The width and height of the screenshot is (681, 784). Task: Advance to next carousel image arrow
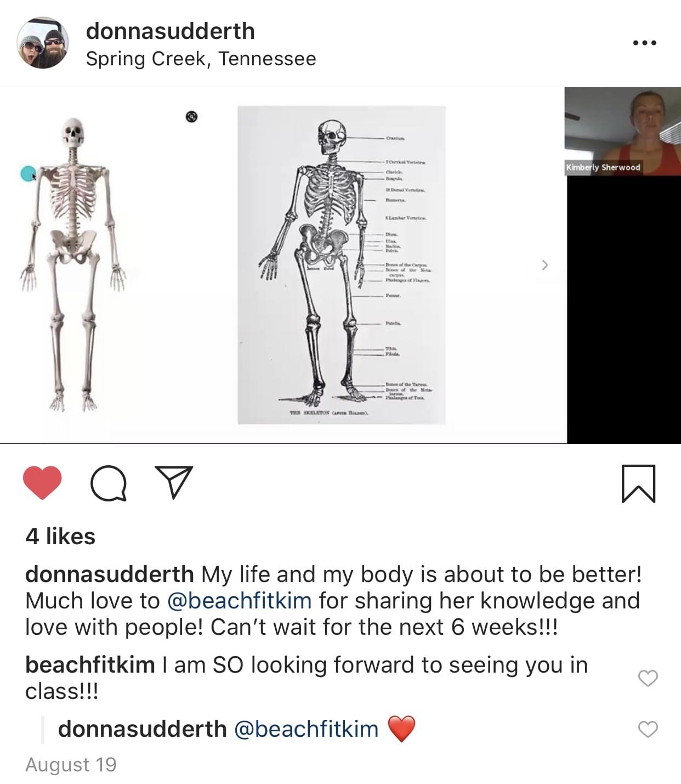click(x=544, y=265)
